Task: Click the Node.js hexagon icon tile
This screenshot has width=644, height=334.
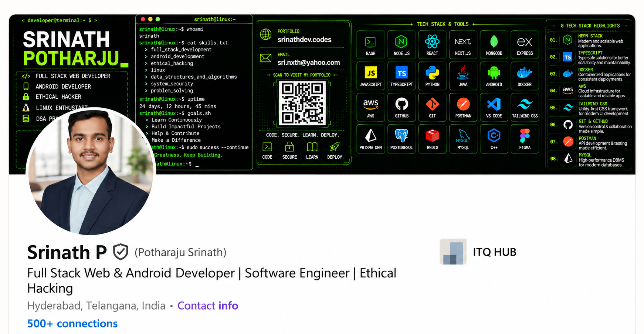Action: coord(401,44)
